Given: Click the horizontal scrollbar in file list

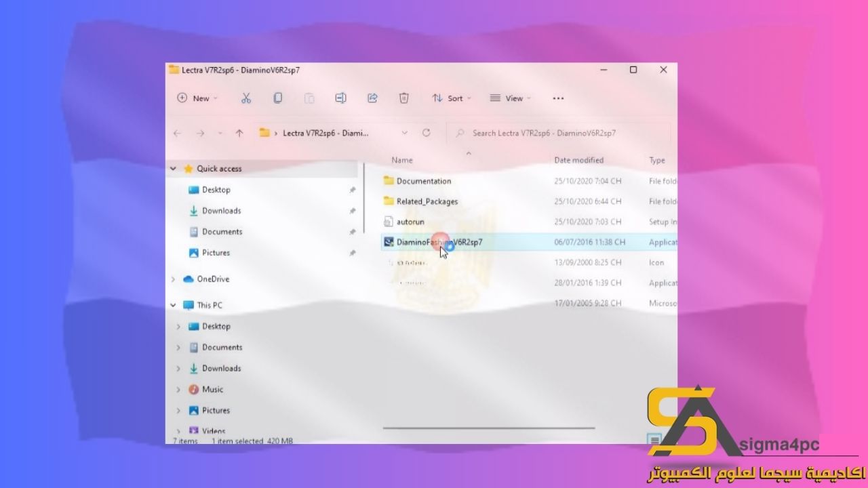Looking at the screenshot, I should point(489,428).
